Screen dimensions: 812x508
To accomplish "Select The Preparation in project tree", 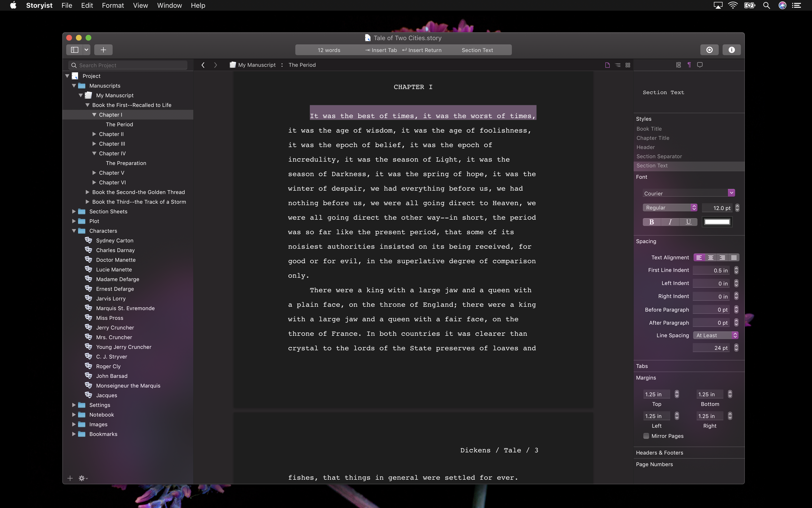I will 126,163.
